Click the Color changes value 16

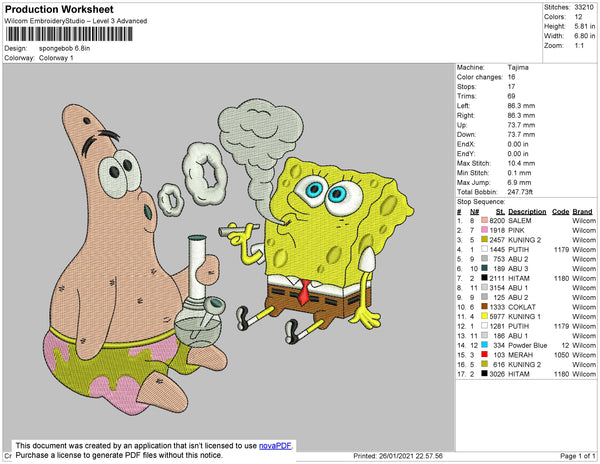[x=511, y=77]
